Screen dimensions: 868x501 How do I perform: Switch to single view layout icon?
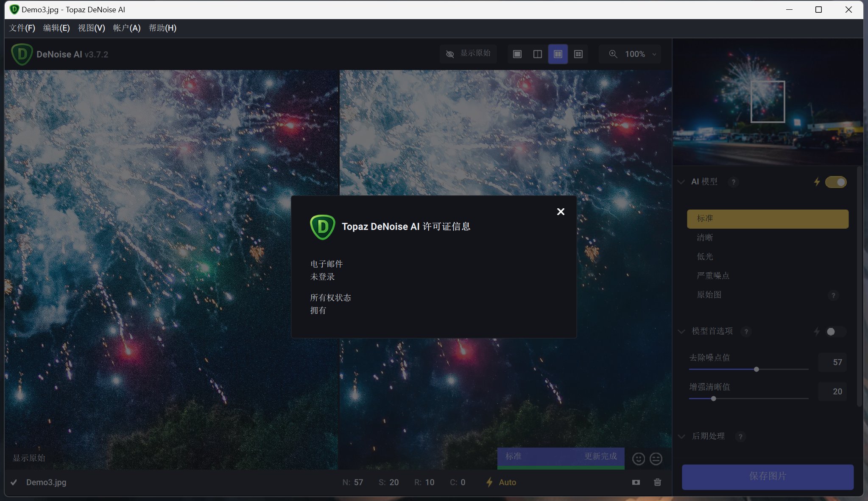click(x=517, y=54)
